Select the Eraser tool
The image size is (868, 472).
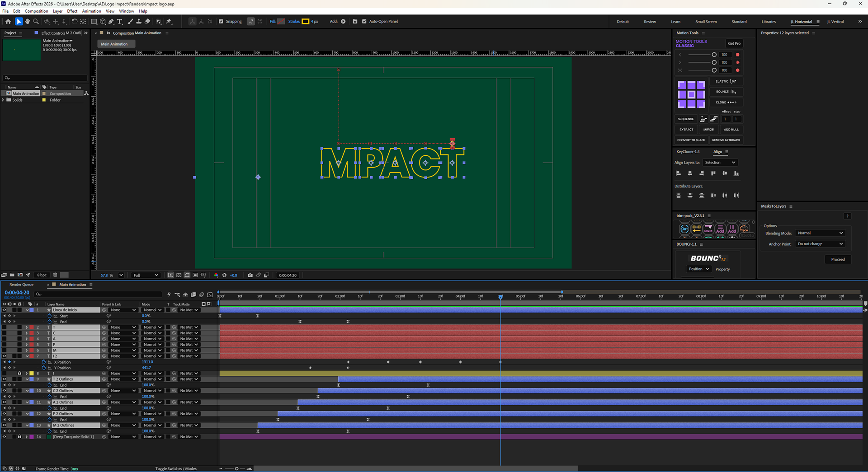coord(147,21)
